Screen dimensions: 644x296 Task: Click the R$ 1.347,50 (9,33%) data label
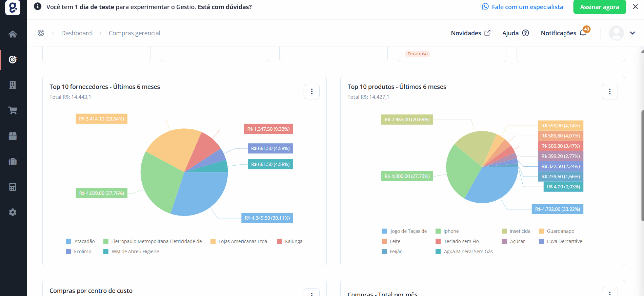pyautogui.click(x=268, y=129)
